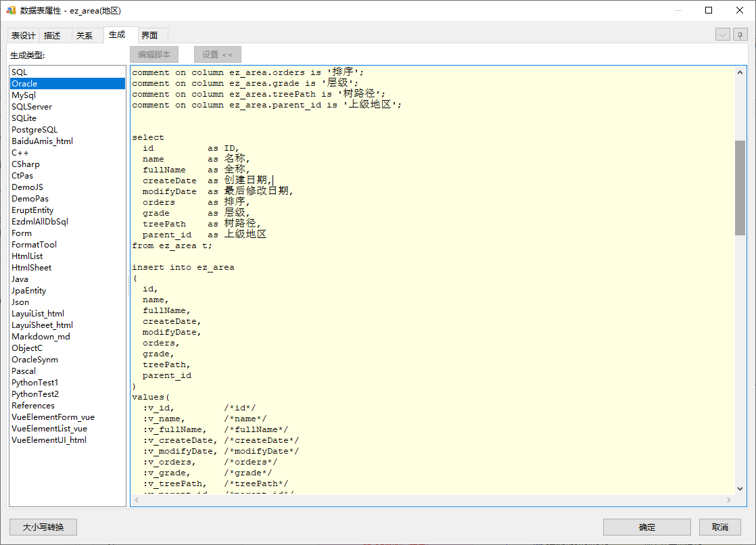Click the 'select' keyword in script
756x545 pixels.
click(x=148, y=137)
